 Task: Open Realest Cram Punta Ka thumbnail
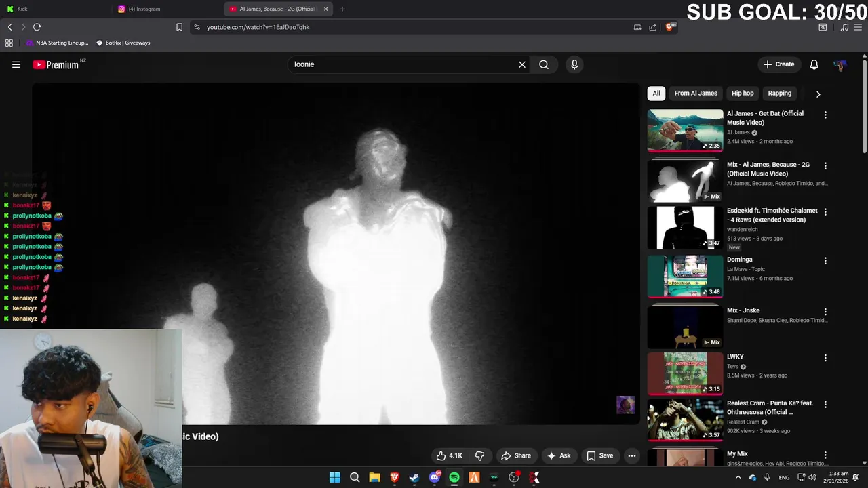click(x=685, y=420)
